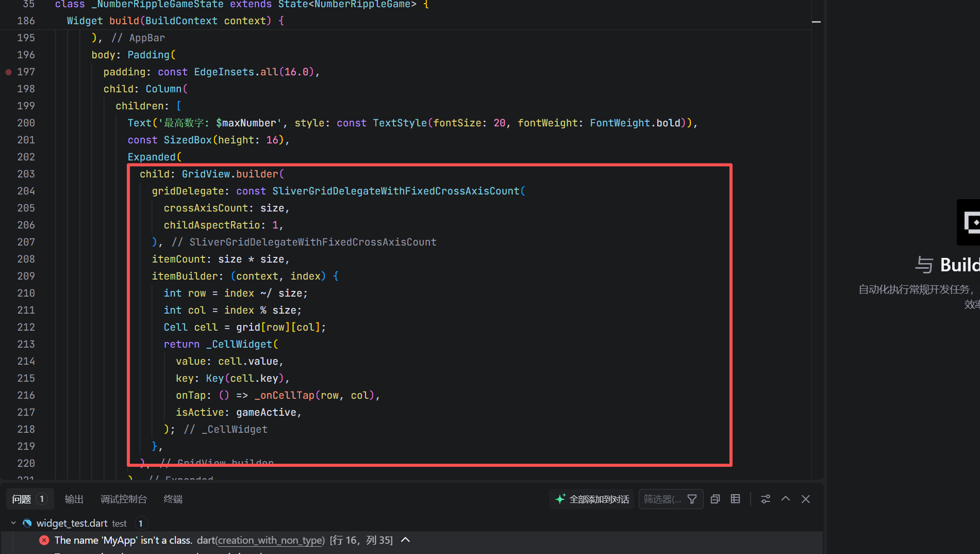Click on 'FontWeight' in line 200
Viewport: 980px width, 554px height.
(620, 123)
